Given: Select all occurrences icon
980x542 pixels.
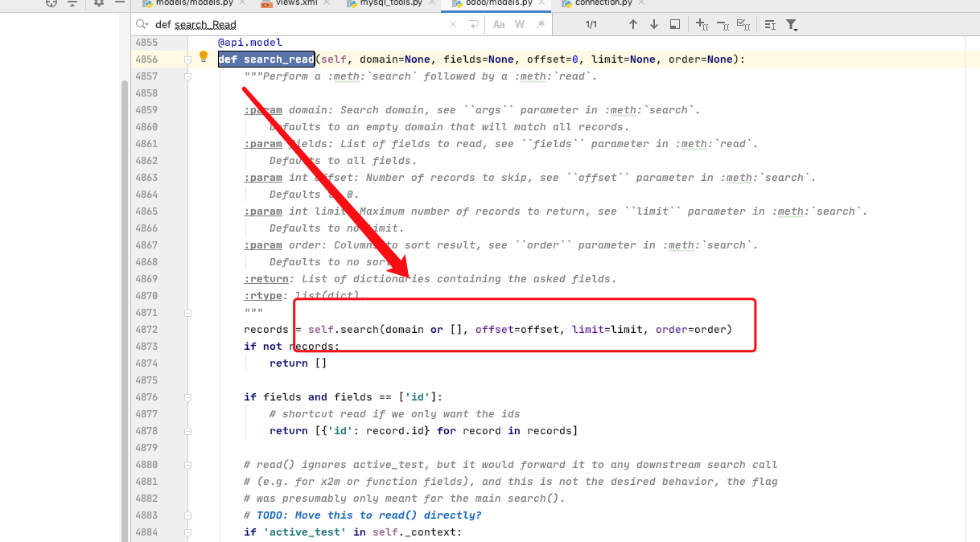Looking at the screenshot, I should (x=743, y=25).
